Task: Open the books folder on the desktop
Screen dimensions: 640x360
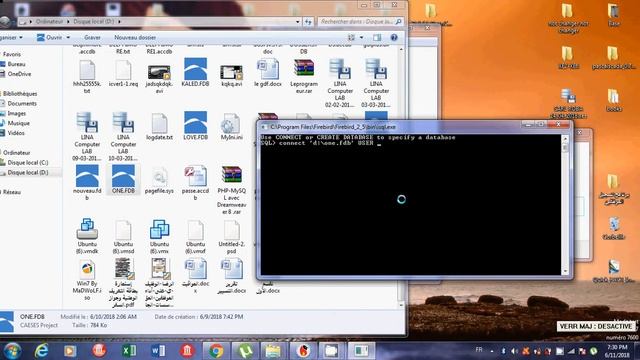Action: point(613,100)
